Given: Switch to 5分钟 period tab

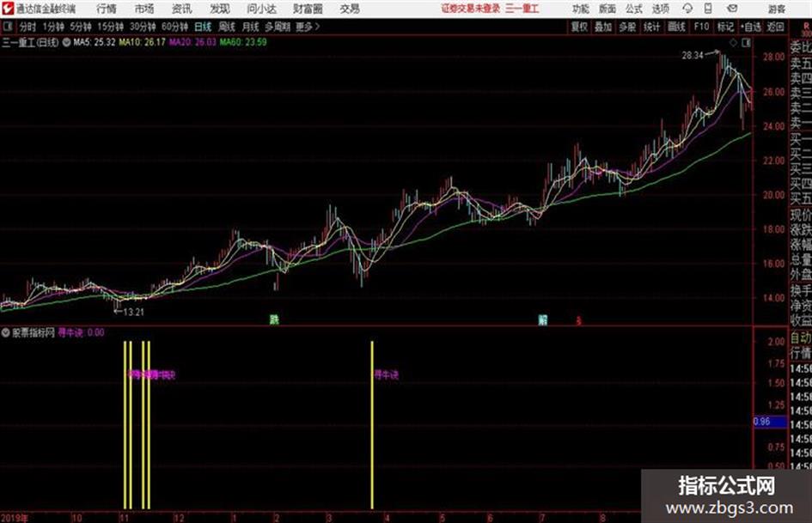Looking at the screenshot, I should click(81, 27).
